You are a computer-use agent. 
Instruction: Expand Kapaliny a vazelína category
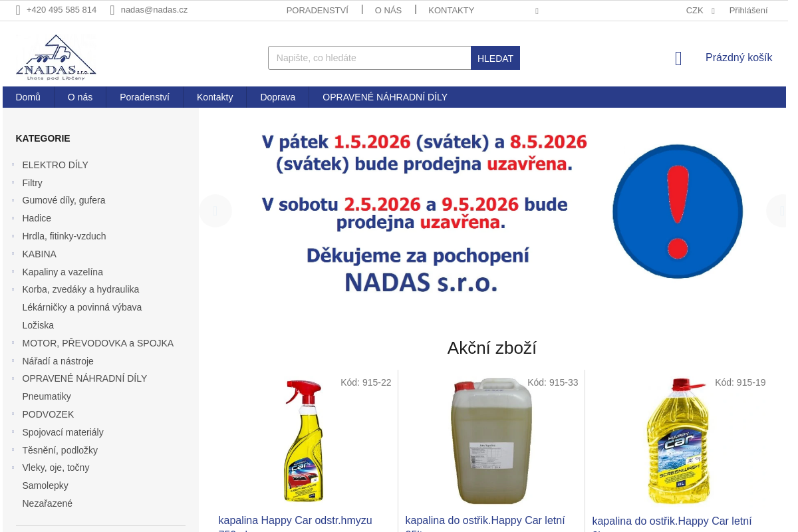point(13,271)
